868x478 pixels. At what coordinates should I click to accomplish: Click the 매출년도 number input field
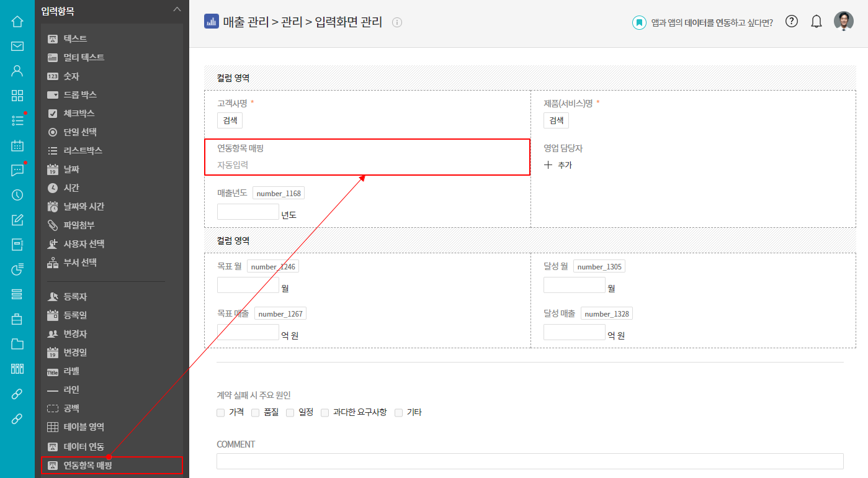248,212
